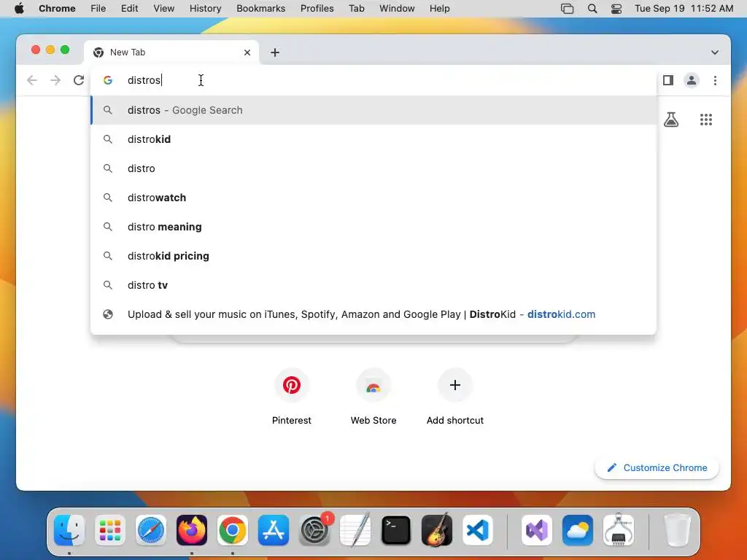Screen dimensions: 747x560
Task: Open the Google apps grid
Action: 706,120
